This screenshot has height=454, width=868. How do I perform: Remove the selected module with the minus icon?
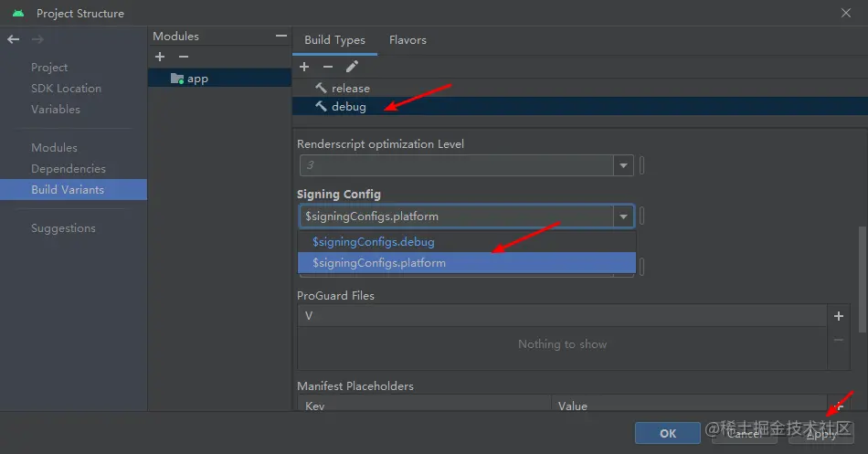(x=184, y=57)
